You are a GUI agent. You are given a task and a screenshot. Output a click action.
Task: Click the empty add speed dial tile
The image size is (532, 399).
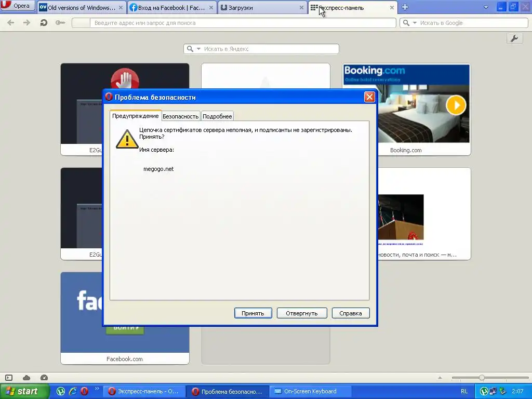click(x=265, y=345)
